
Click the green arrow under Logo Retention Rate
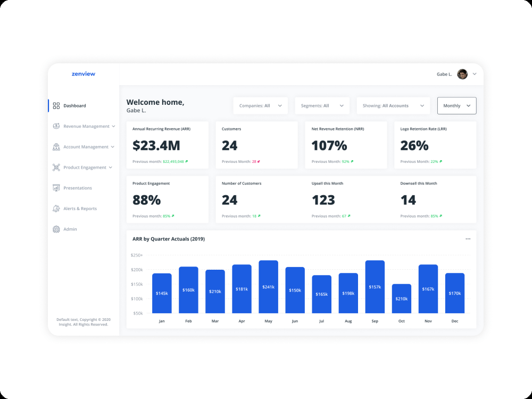[440, 162]
